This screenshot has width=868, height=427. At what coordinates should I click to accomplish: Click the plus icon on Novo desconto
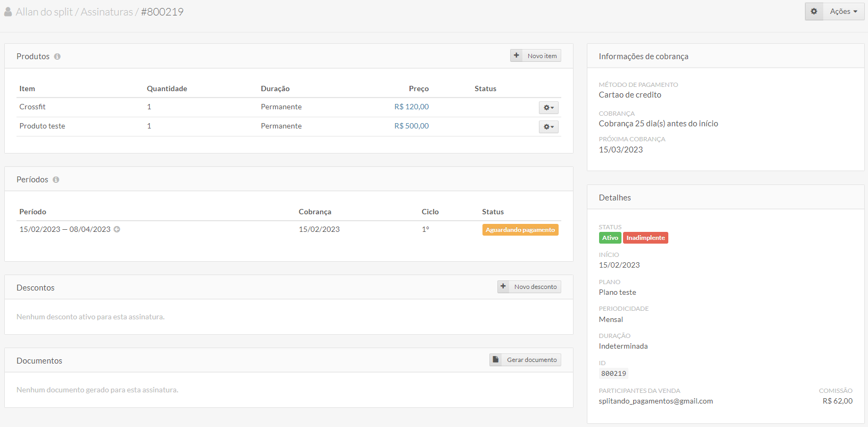coord(503,286)
